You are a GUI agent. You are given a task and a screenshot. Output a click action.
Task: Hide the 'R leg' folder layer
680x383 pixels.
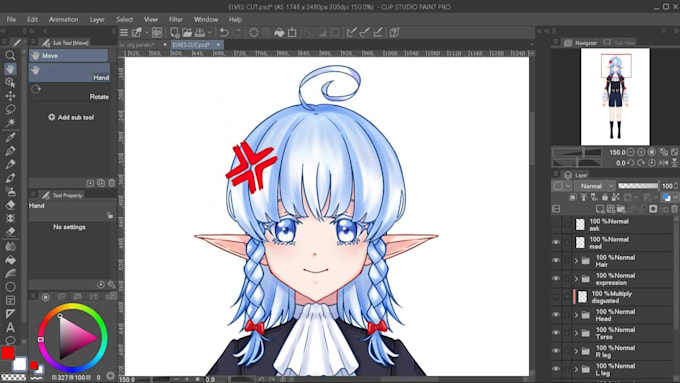pos(556,351)
